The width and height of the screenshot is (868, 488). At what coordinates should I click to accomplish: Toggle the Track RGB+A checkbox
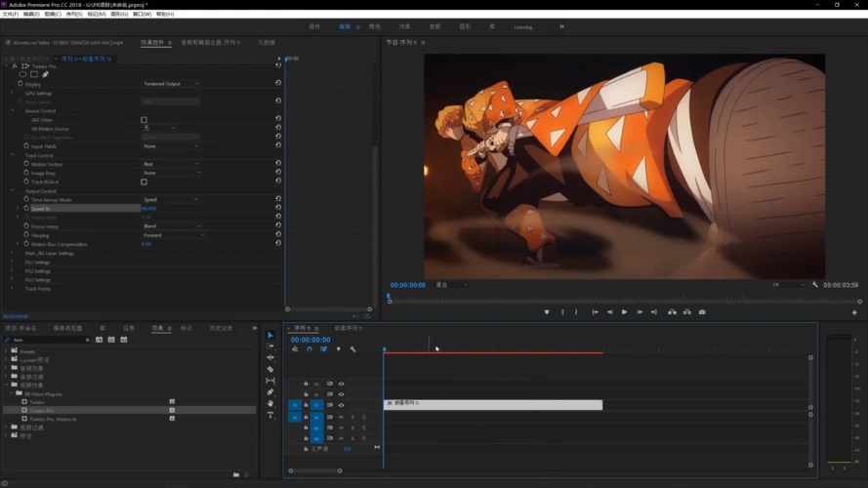[x=145, y=182]
